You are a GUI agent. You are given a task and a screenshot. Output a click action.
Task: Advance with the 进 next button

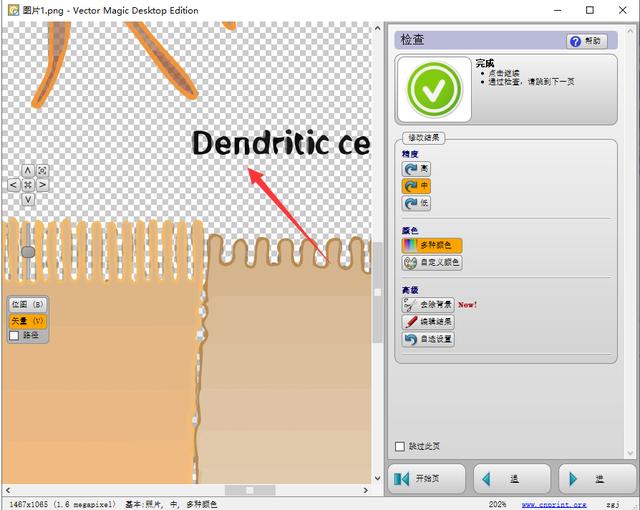pyautogui.click(x=598, y=479)
